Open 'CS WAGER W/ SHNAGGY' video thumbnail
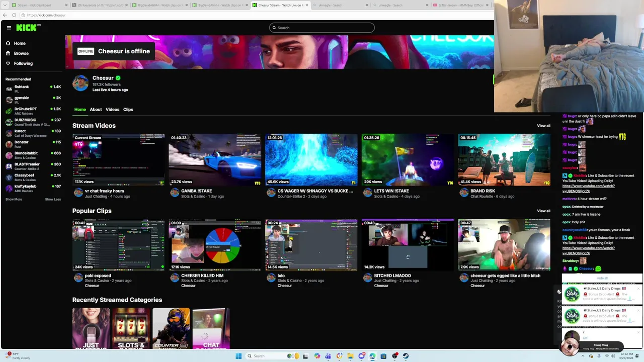The height and width of the screenshot is (362, 644). tap(311, 159)
